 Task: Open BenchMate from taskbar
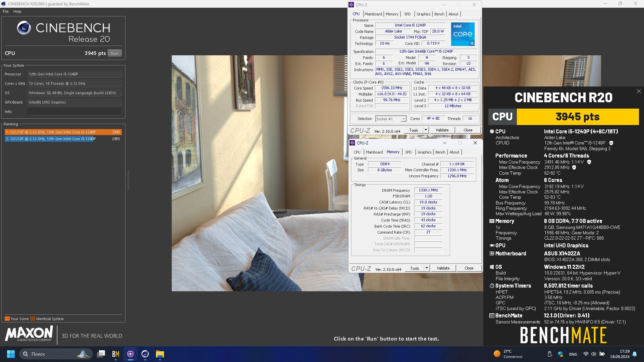tap(116, 354)
